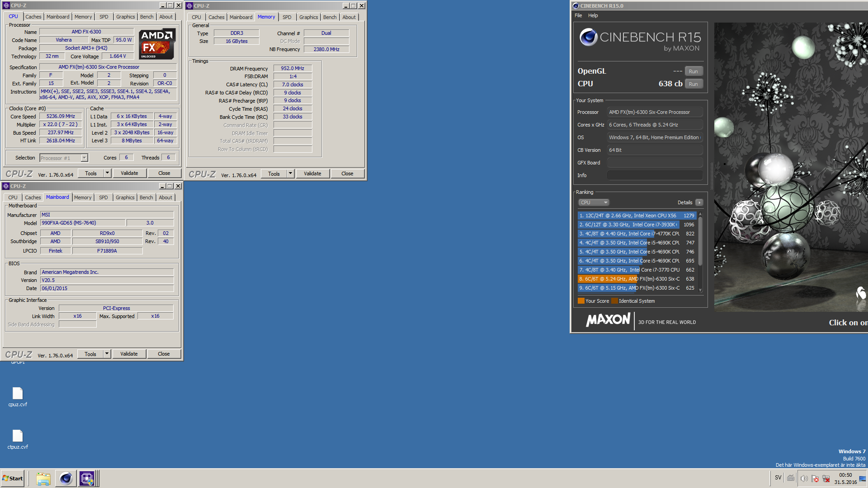Run the CPU benchmark
The image size is (868, 488).
tap(693, 84)
